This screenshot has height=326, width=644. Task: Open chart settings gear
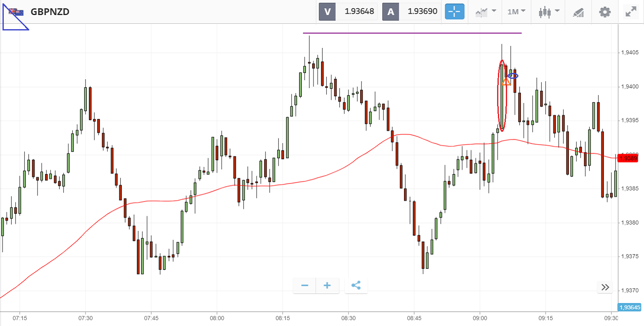pyautogui.click(x=605, y=12)
